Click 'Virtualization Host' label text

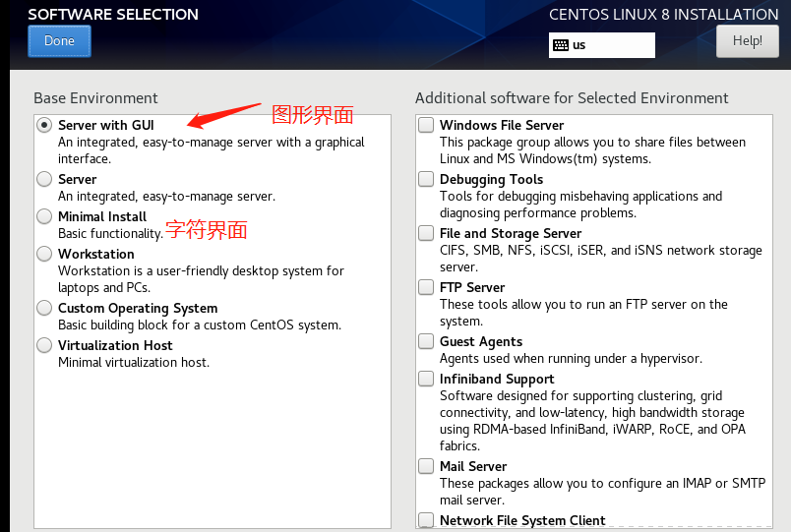(x=115, y=345)
